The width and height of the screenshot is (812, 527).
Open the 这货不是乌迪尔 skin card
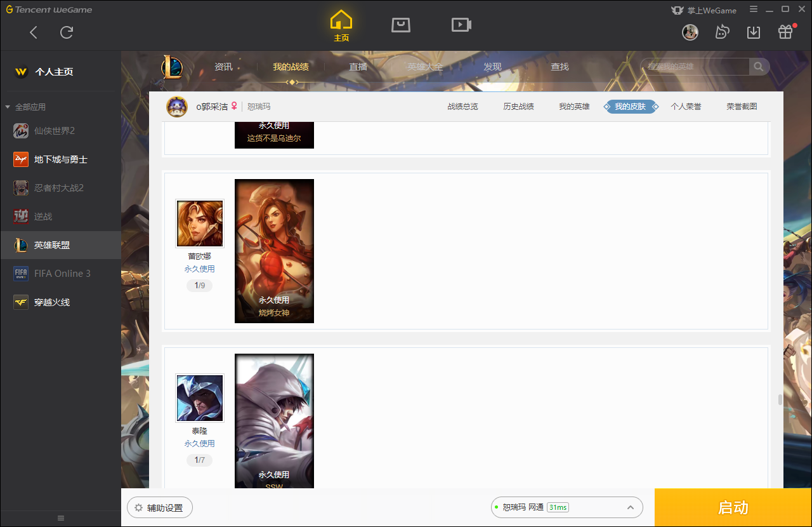(274, 135)
